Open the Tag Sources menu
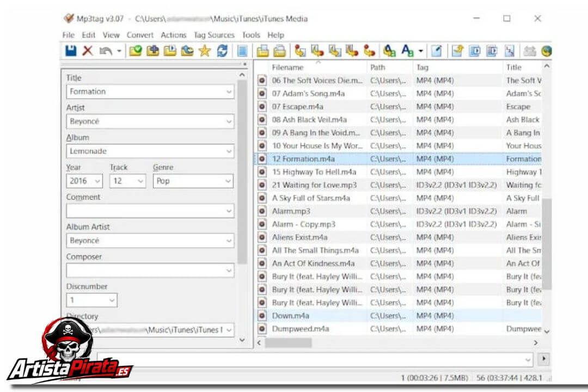The width and height of the screenshot is (588, 392). coord(214,35)
